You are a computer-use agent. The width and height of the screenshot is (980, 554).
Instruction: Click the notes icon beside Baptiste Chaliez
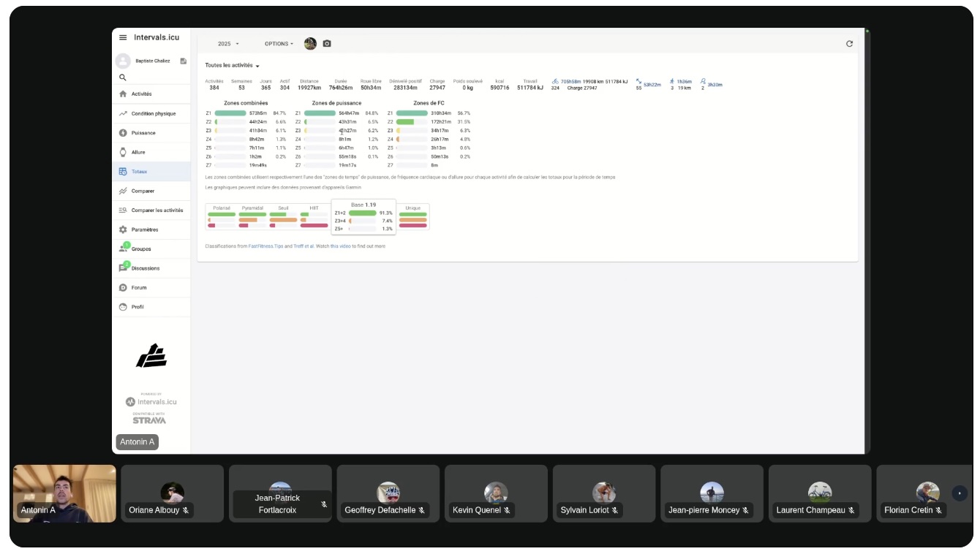183,61
